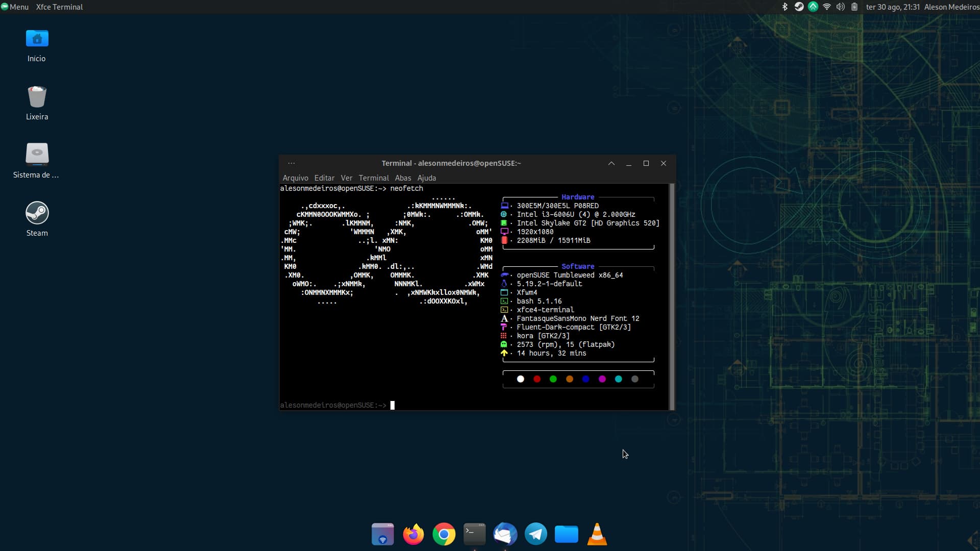Click the Terminal window title bar text
Image resolution: width=980 pixels, height=551 pixels.
[x=451, y=163]
